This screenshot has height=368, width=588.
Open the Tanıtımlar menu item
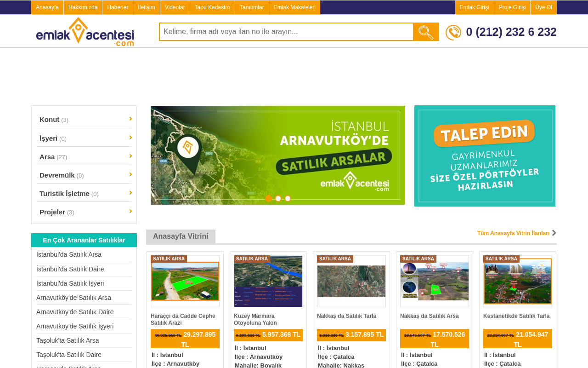(252, 7)
